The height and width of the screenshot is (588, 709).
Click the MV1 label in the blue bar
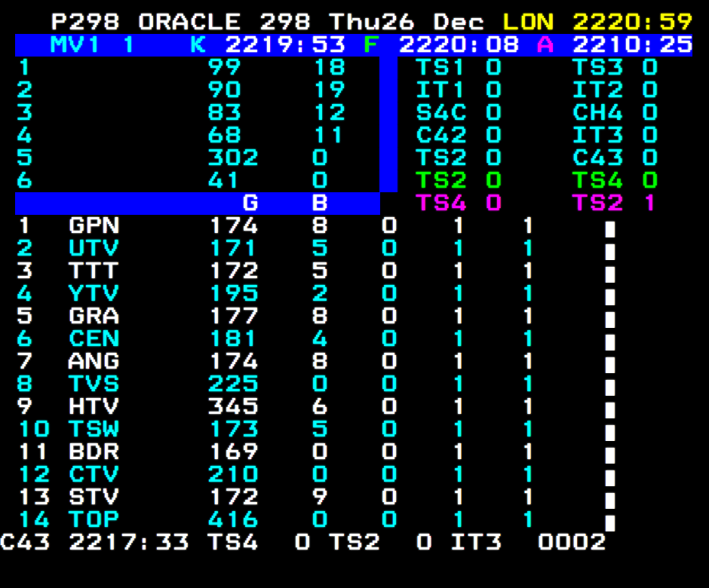(75, 44)
